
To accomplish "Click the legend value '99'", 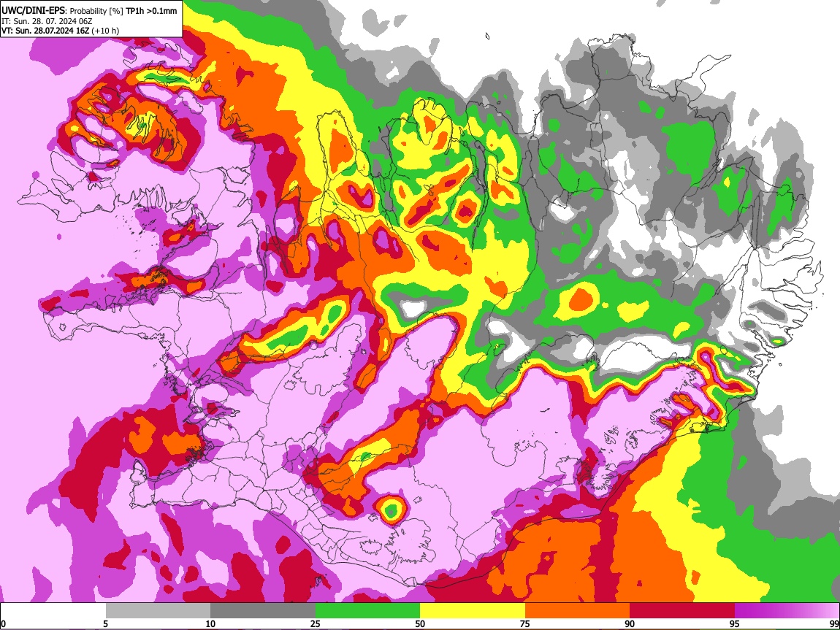I will (x=834, y=623).
